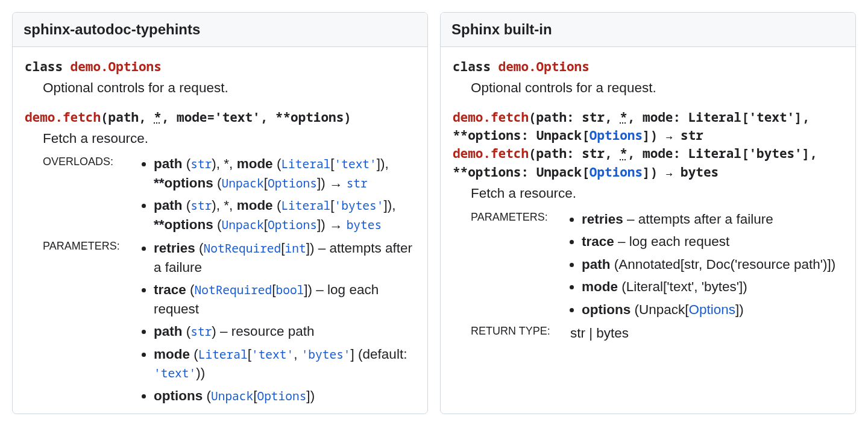Follow the Options link in the overload returning str
The height and width of the screenshot is (428, 868).
(292, 183)
